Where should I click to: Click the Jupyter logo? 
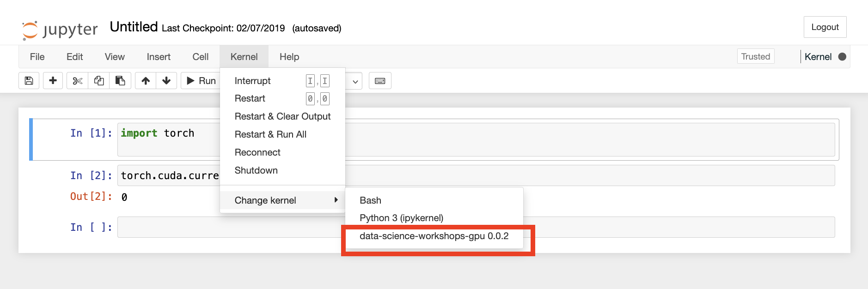[x=60, y=30]
